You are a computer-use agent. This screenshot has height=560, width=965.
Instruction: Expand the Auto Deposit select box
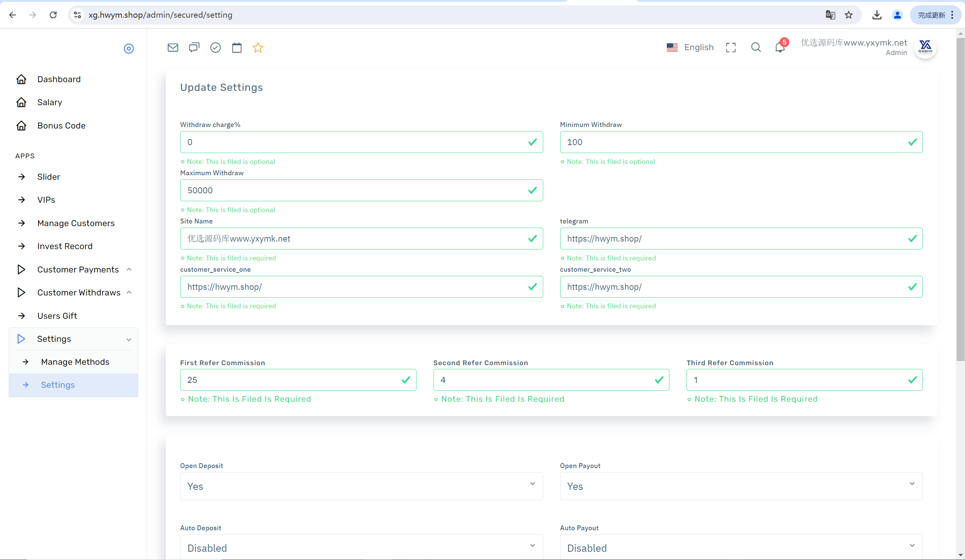361,547
